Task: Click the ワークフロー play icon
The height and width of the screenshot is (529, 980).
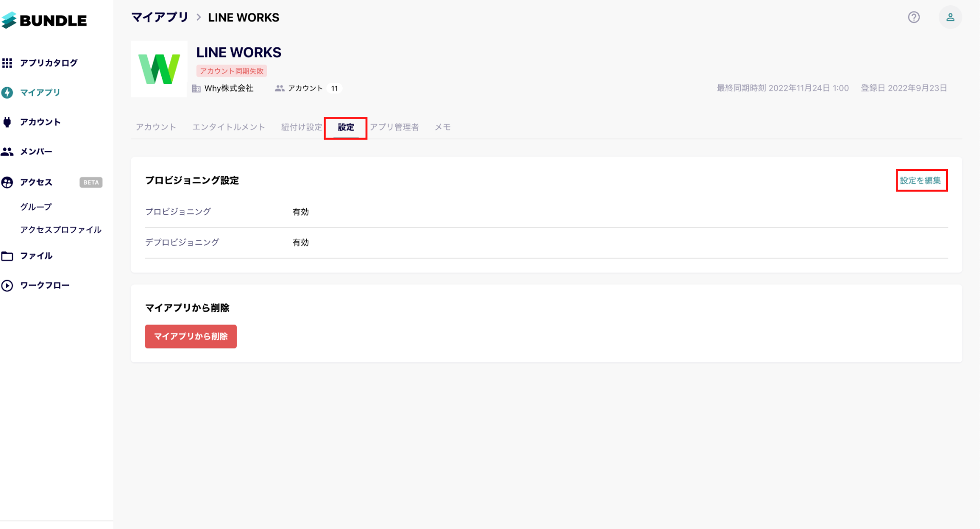Action: (7, 286)
